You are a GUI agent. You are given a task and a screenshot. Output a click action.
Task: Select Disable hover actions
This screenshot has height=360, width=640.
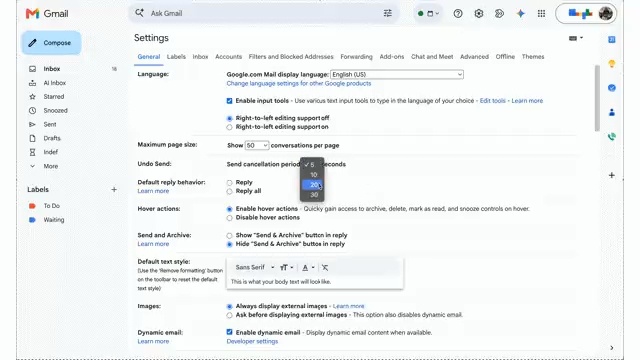click(229, 218)
